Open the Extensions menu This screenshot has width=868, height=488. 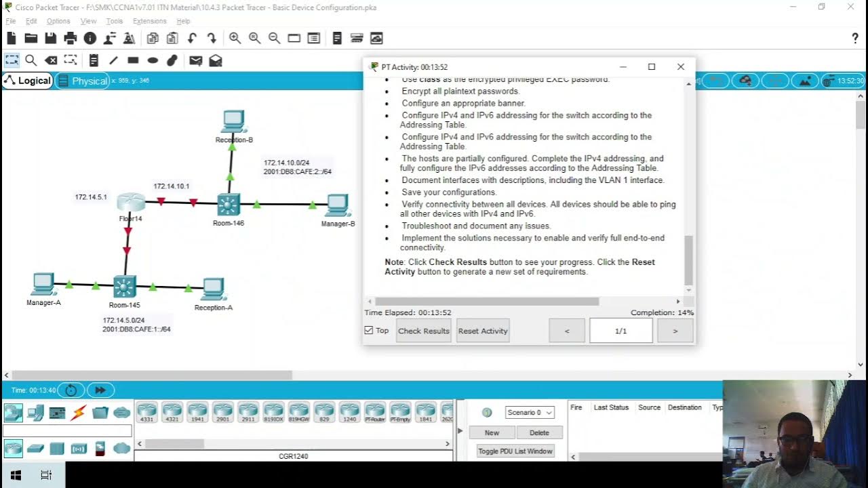point(149,21)
